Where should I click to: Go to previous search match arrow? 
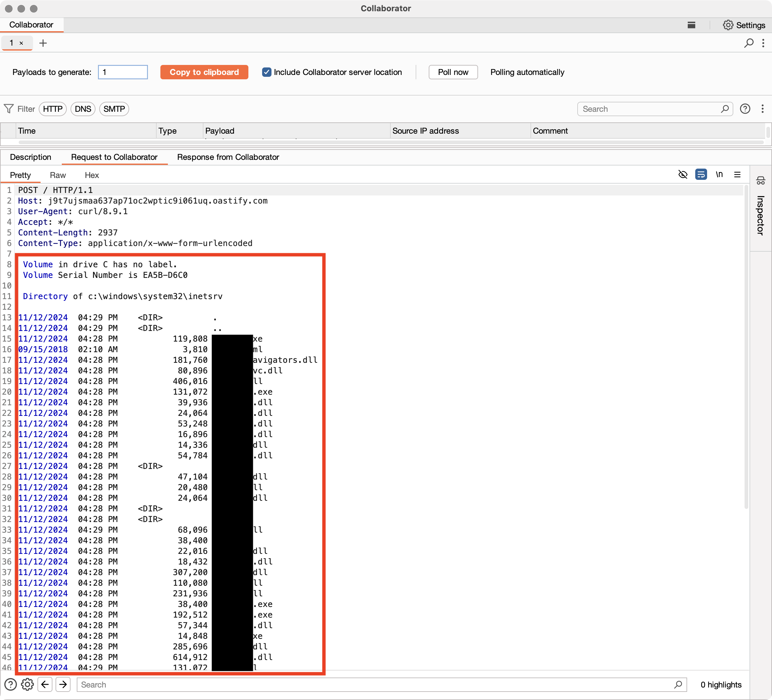coord(45,684)
